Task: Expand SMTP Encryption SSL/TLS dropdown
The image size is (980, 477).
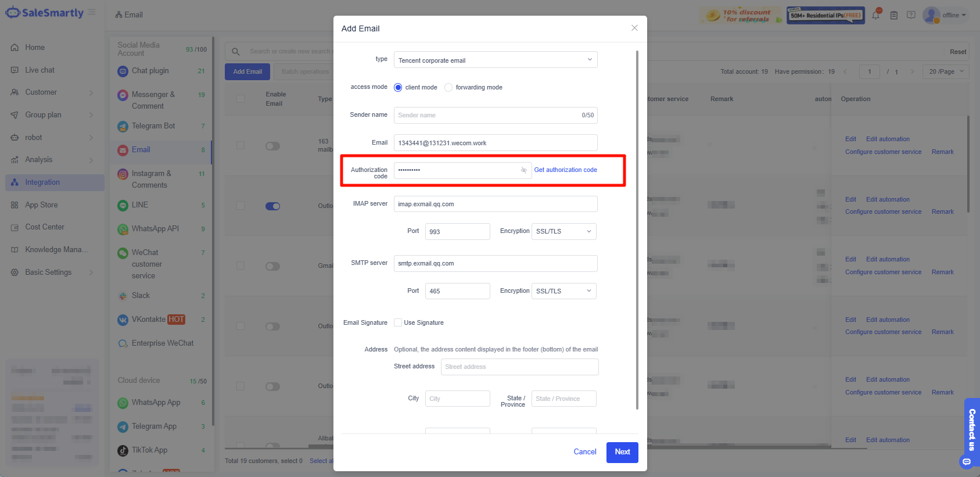Action: click(563, 291)
